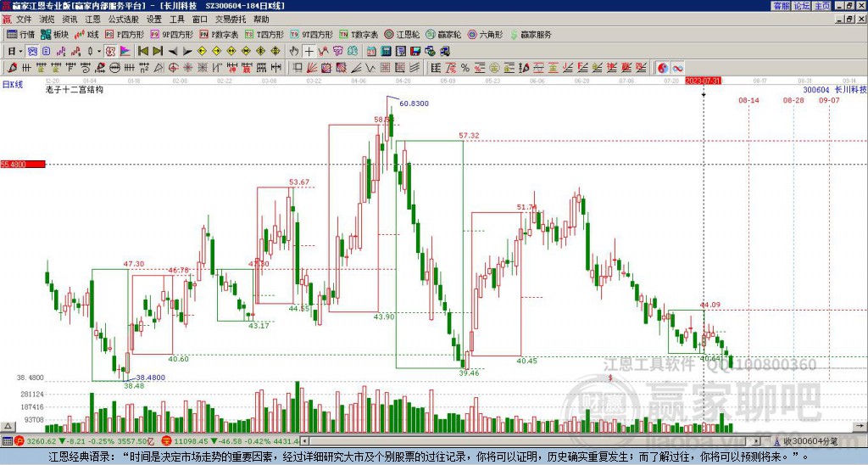Select the zigzag wave line tool
This screenshot has width=868, height=465.
pyautogui.click(x=370, y=68)
